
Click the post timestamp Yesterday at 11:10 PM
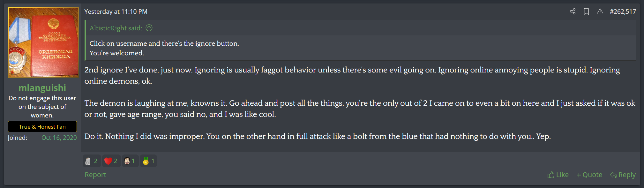116,11
